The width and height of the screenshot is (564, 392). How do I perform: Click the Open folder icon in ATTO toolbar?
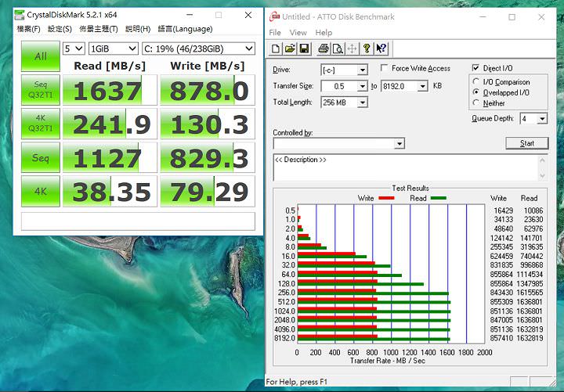(x=289, y=49)
